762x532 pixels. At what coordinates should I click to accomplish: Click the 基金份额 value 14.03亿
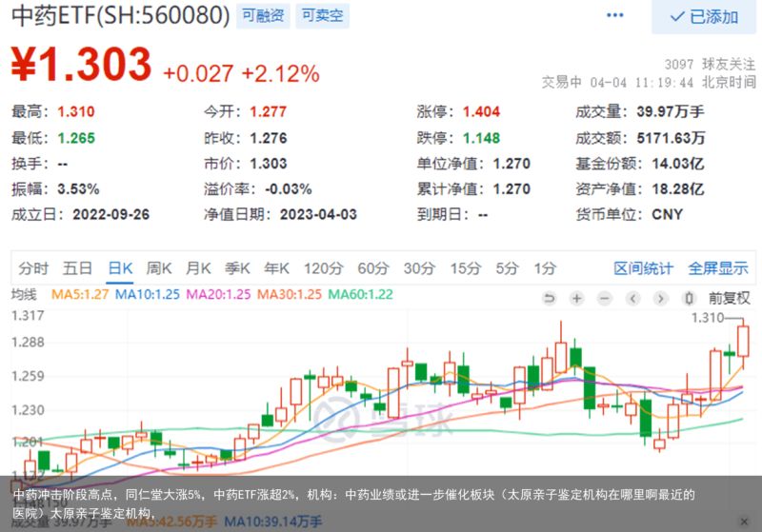(x=678, y=164)
